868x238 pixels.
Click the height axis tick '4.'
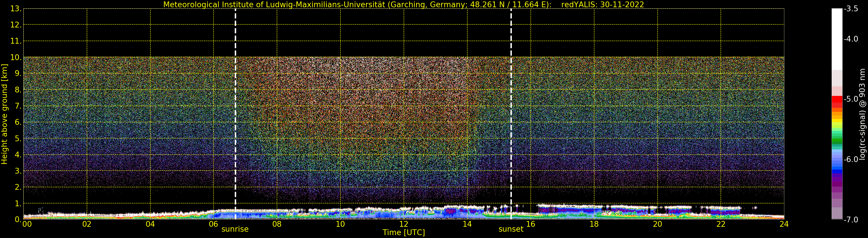pos(18,155)
